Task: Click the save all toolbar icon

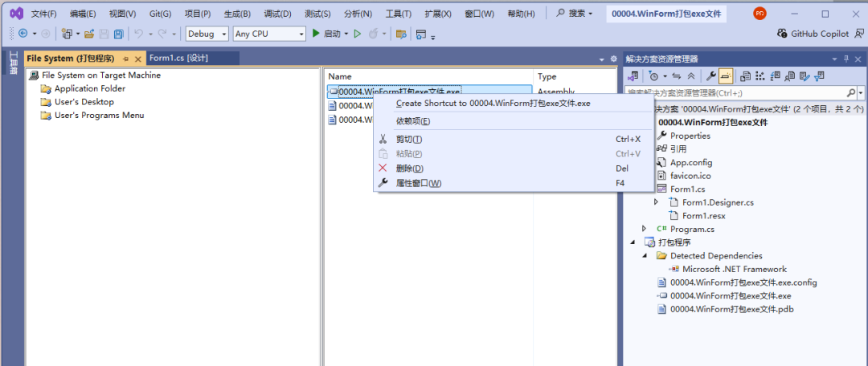Action: [118, 34]
